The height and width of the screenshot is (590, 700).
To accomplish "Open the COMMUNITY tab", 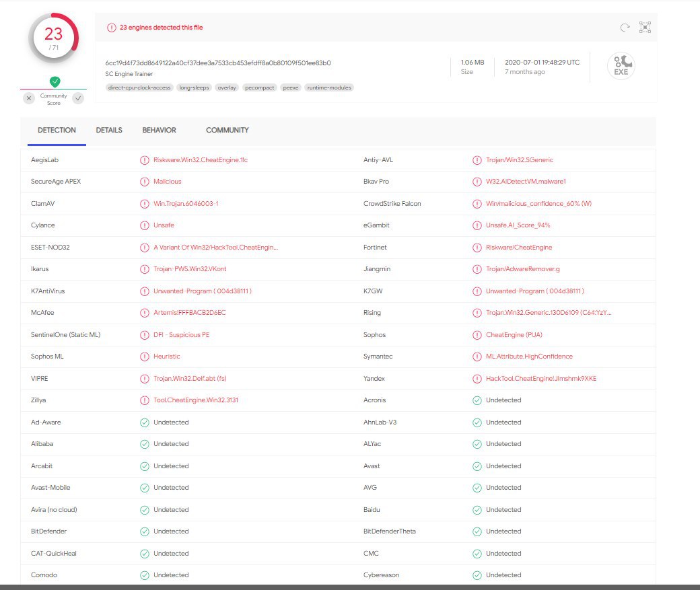I will (228, 131).
